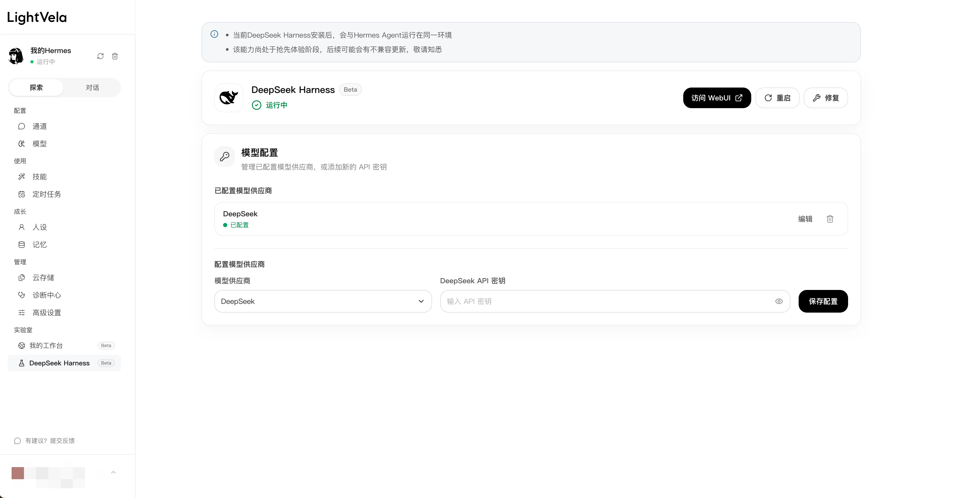Click the feedback chat bubble icon
This screenshot has width=980, height=498.
coord(18,441)
